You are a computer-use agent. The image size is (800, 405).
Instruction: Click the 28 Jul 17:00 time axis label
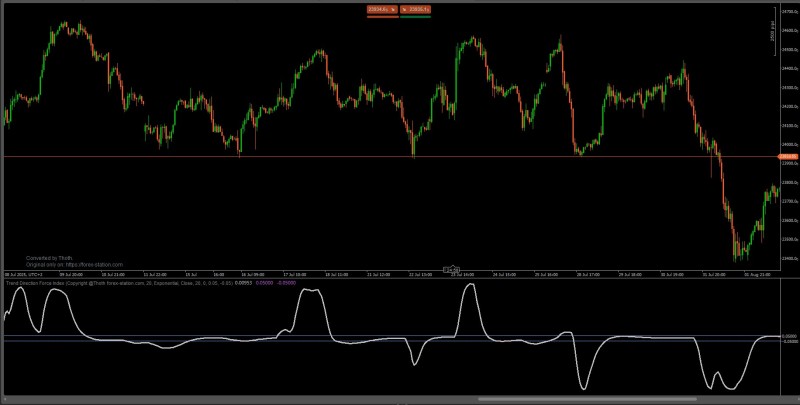tap(588, 274)
